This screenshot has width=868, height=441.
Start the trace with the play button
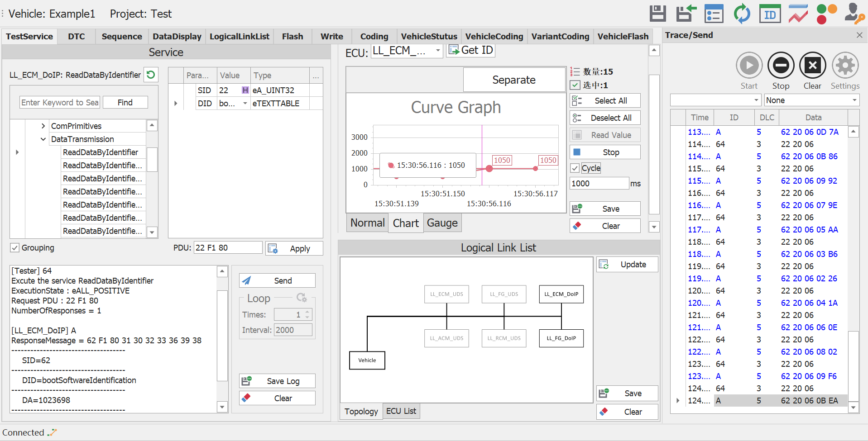[749, 66]
